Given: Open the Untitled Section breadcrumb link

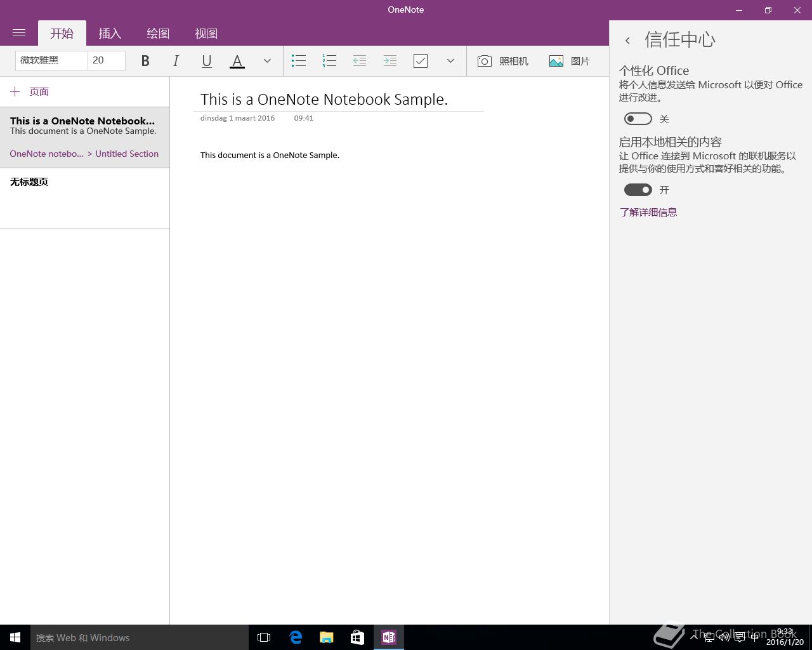Looking at the screenshot, I should (127, 154).
